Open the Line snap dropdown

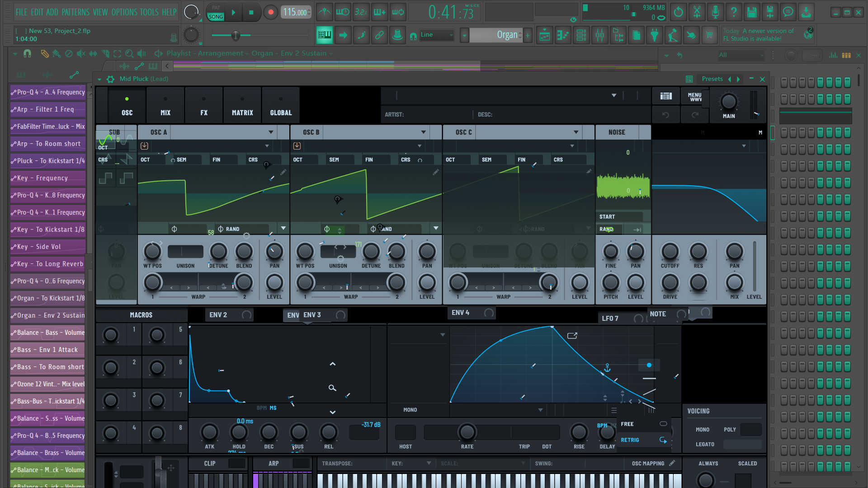coord(436,35)
